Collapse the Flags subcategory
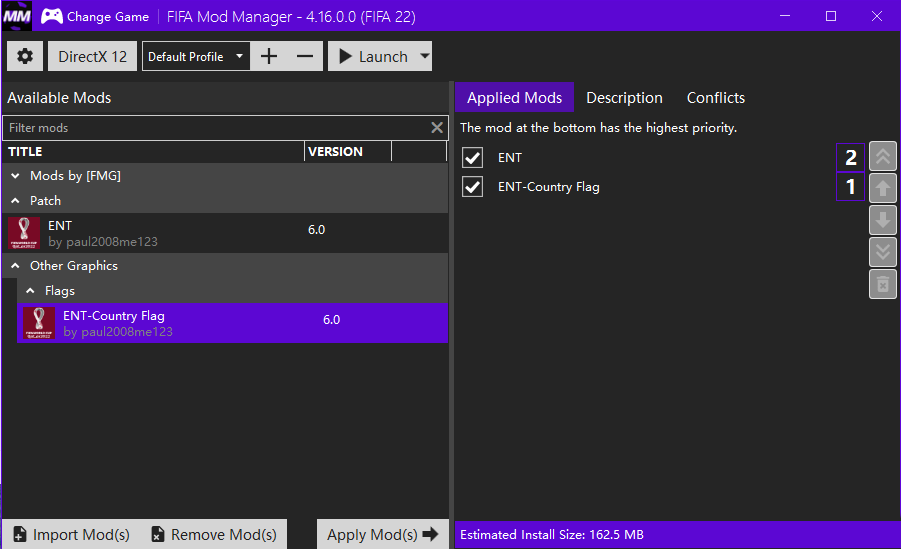Screen dimensions: 901x549 (30, 291)
